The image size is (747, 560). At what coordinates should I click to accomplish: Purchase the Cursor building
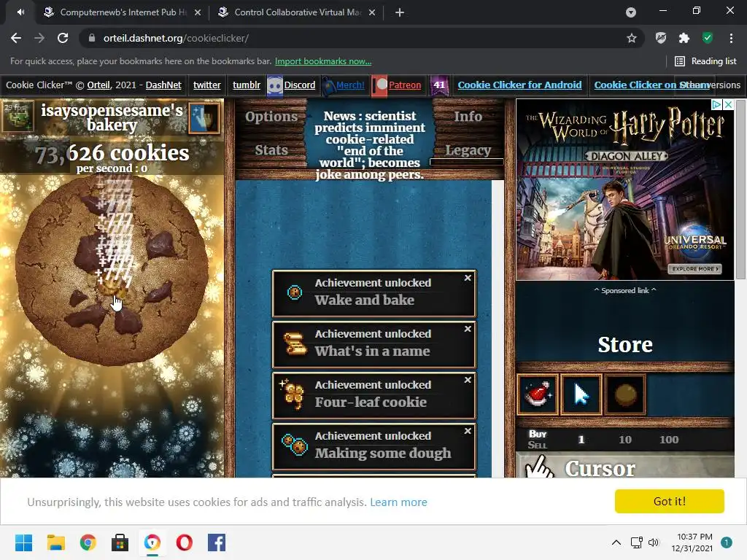coord(625,465)
